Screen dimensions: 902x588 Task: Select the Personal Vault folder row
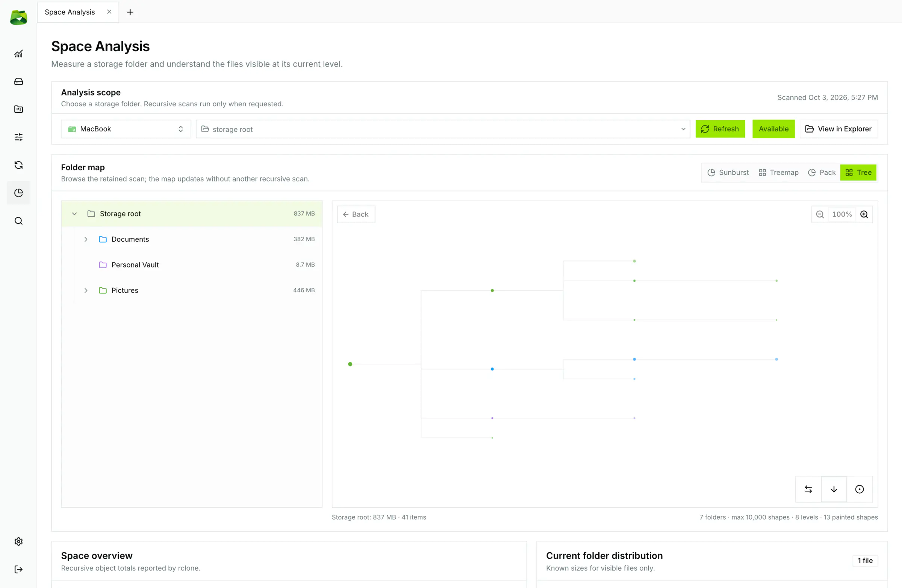[192, 265]
